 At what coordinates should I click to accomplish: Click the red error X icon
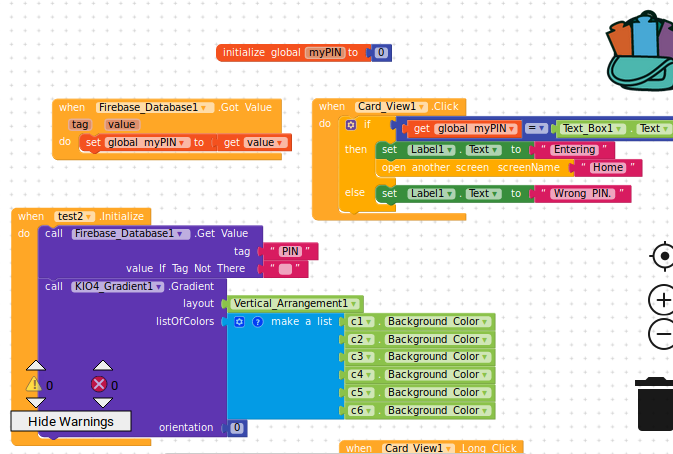coord(99,384)
